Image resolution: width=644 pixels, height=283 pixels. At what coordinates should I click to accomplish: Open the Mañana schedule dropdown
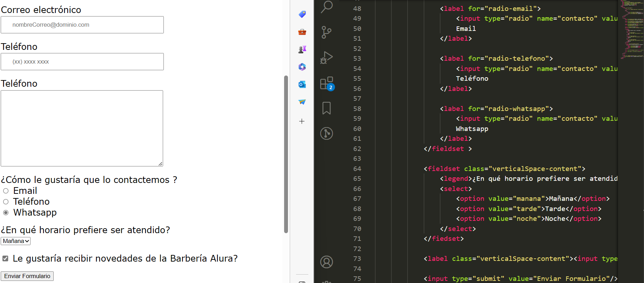point(16,241)
